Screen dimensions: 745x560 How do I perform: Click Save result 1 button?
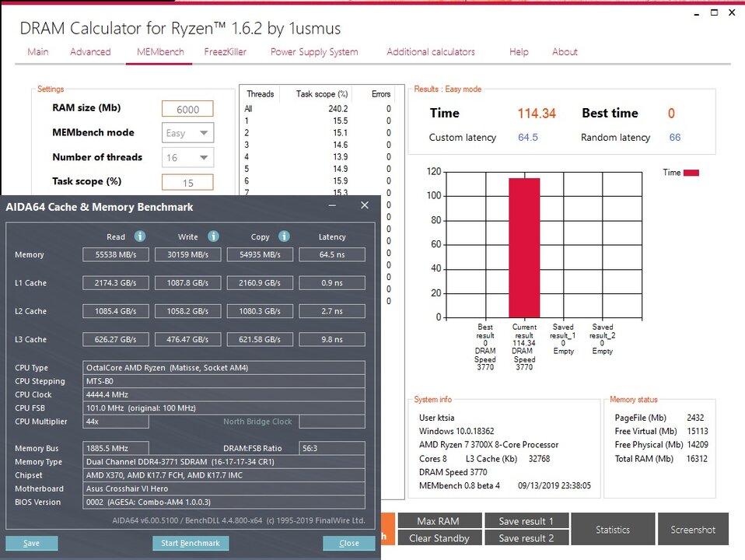pyautogui.click(x=526, y=520)
